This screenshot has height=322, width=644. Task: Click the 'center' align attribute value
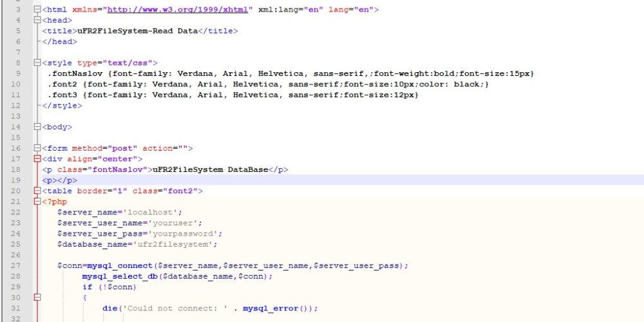[117, 159]
